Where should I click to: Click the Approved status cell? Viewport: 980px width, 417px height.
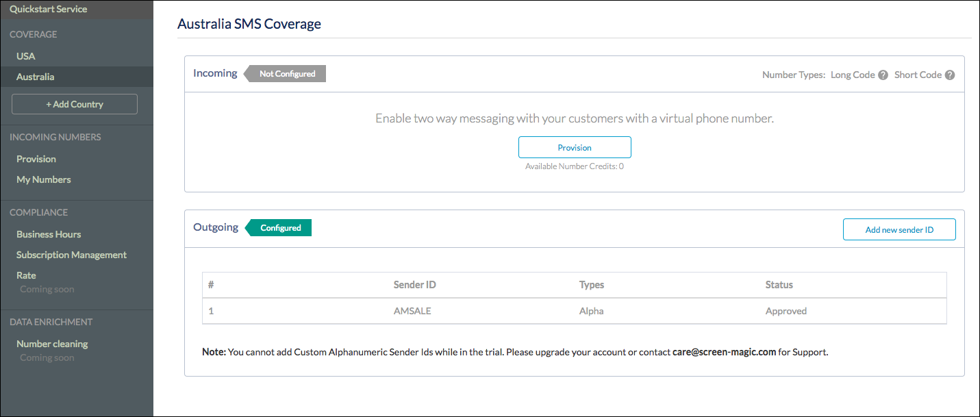tap(786, 311)
